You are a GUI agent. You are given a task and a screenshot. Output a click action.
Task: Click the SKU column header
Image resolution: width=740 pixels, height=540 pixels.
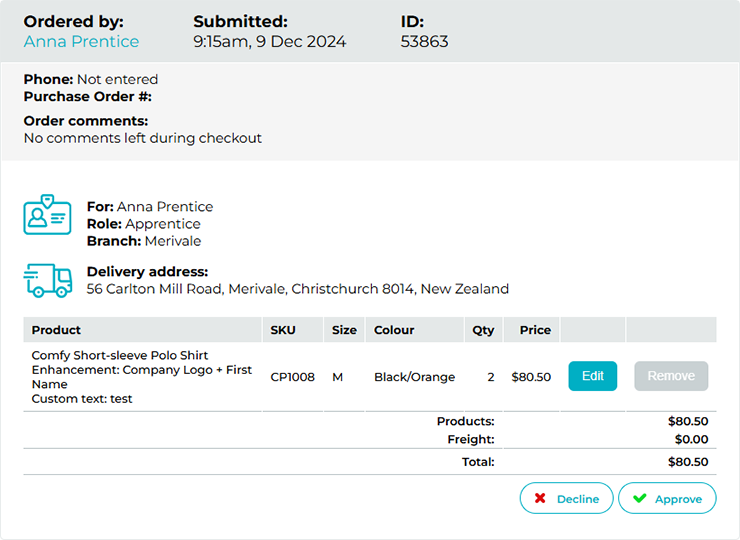(x=282, y=330)
